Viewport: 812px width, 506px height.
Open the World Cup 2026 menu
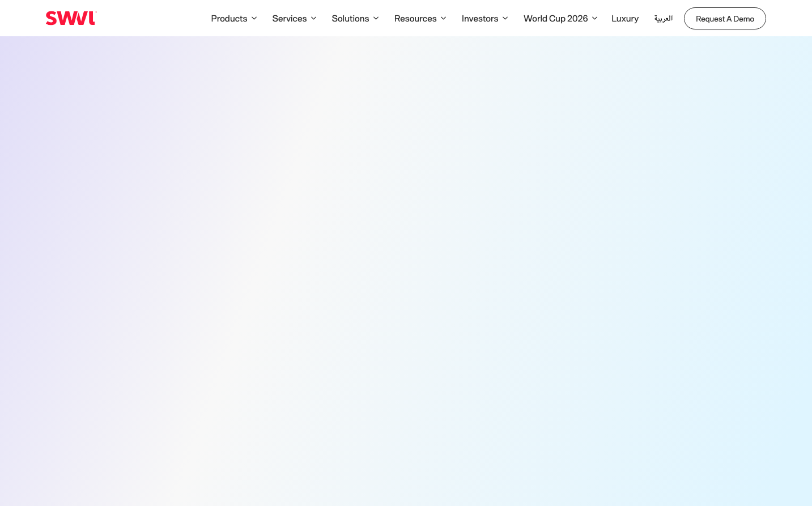[x=555, y=18]
